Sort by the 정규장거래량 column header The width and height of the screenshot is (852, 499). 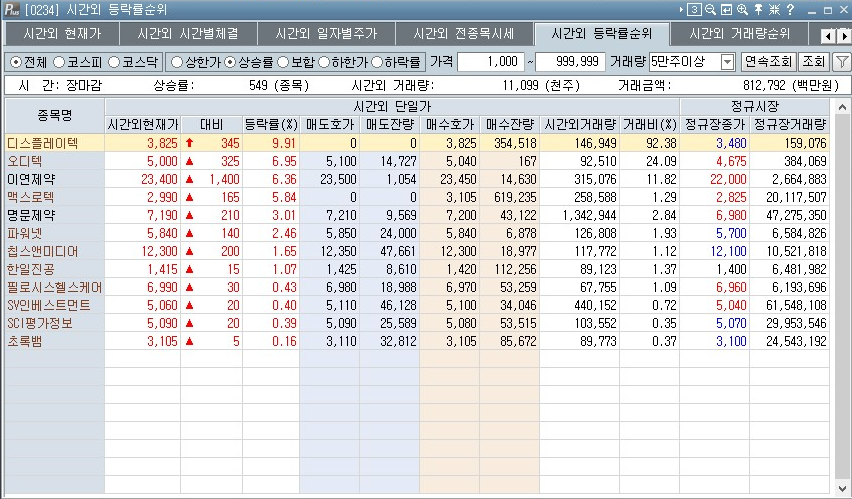click(x=790, y=124)
